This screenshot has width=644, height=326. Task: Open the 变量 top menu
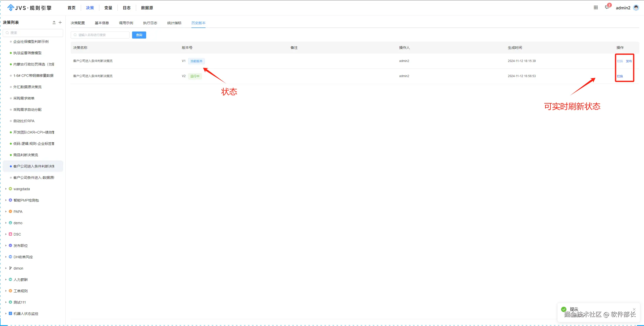click(108, 8)
